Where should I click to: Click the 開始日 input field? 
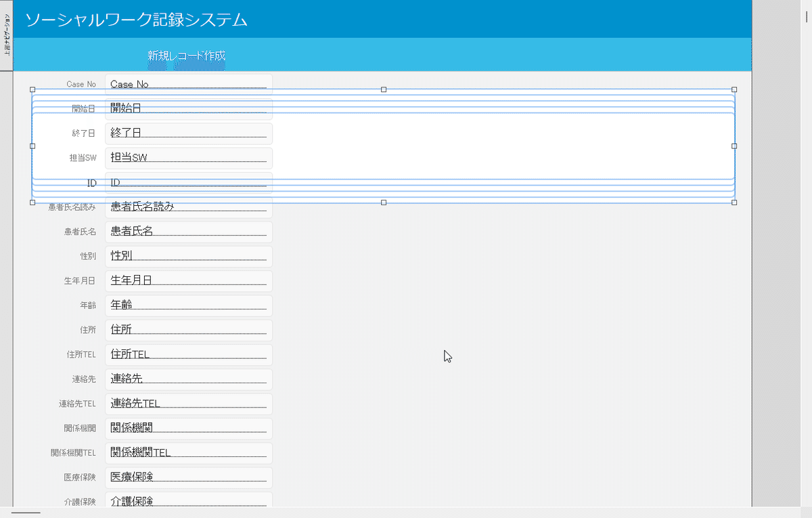click(x=189, y=109)
